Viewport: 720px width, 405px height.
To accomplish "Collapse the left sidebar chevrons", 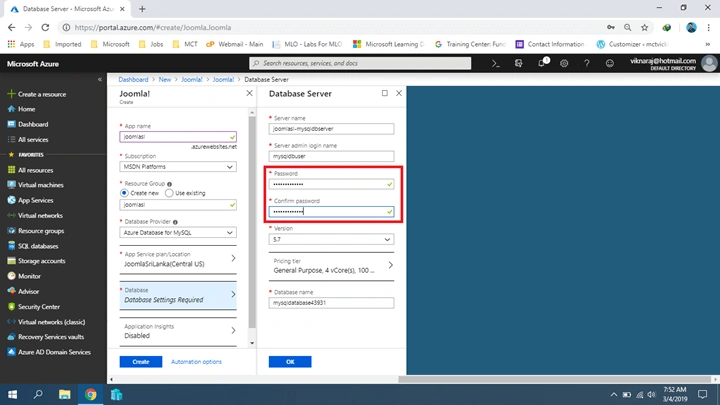I will pos(100,79).
